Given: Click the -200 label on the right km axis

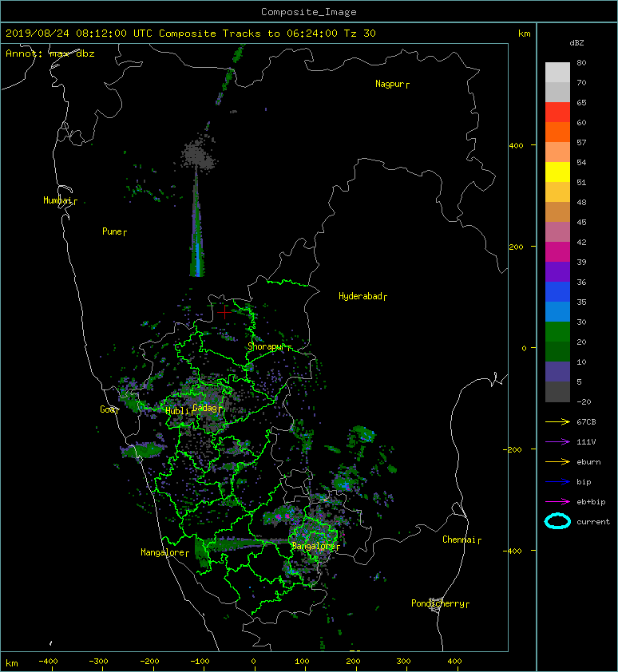Looking at the screenshot, I should (513, 449).
